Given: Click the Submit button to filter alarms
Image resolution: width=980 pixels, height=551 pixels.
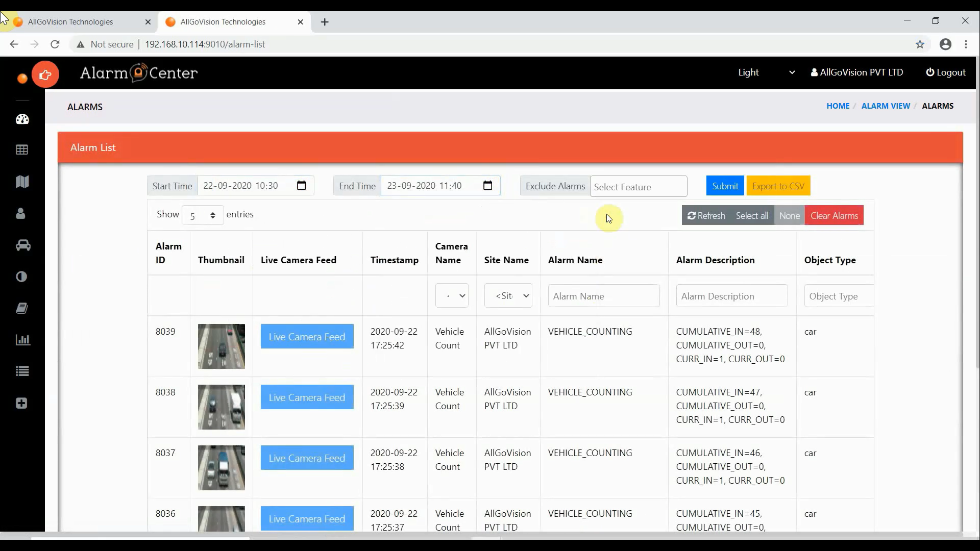Looking at the screenshot, I should pyautogui.click(x=725, y=186).
